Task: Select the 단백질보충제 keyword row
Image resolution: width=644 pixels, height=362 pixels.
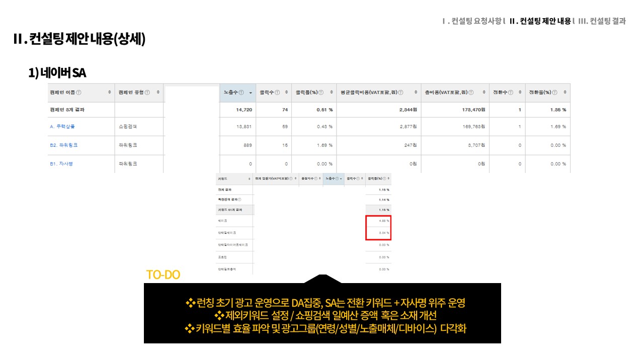Action: click(227, 269)
